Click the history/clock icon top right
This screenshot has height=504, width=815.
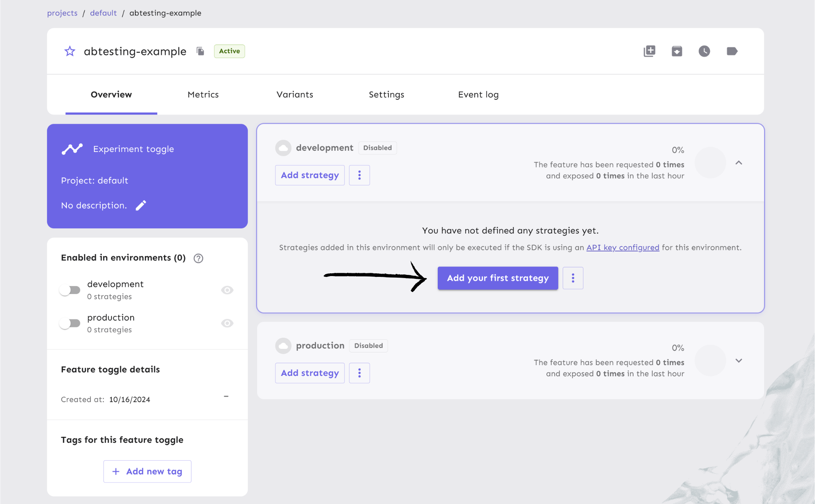coord(704,51)
